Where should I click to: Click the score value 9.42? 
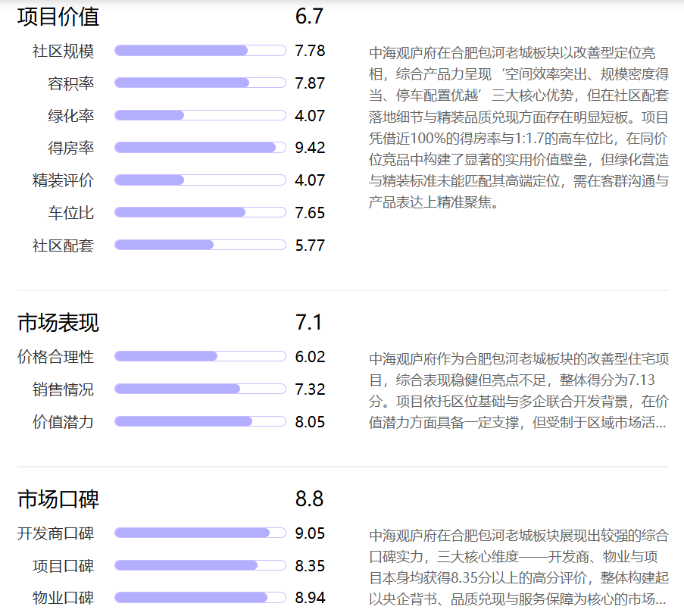coord(310,148)
